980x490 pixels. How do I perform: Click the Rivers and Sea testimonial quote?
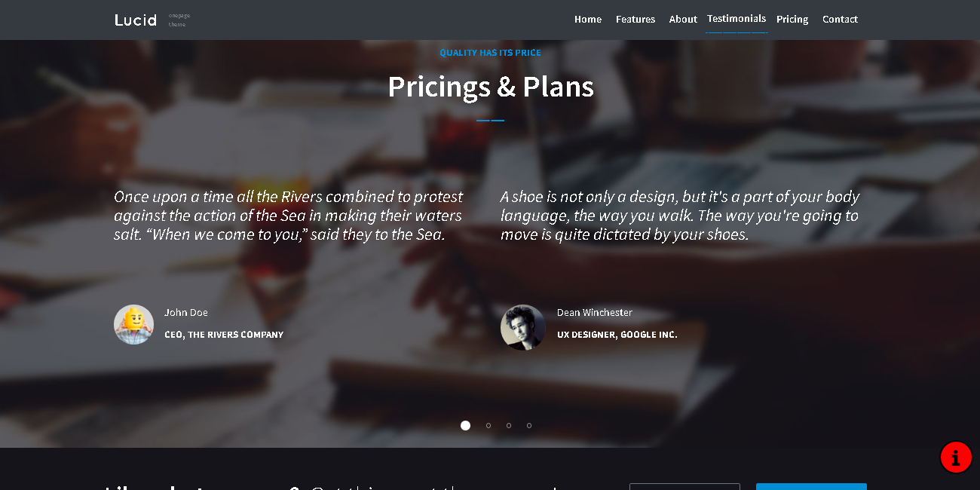288,216
